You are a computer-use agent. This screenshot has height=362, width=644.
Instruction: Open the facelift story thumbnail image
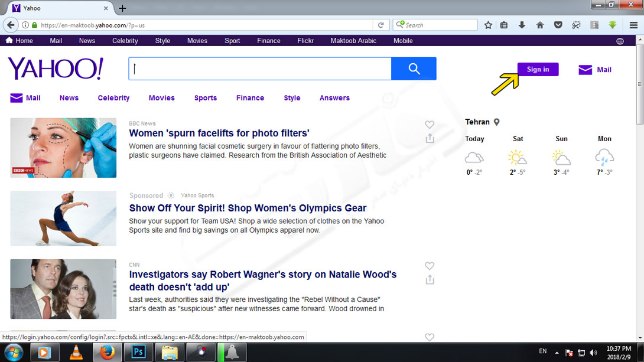tap(63, 148)
